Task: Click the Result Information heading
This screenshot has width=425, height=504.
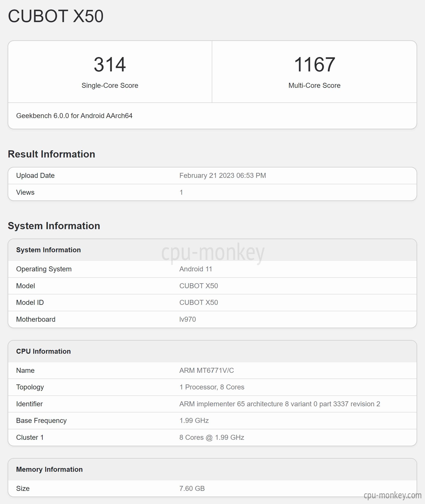Action: [x=52, y=154]
